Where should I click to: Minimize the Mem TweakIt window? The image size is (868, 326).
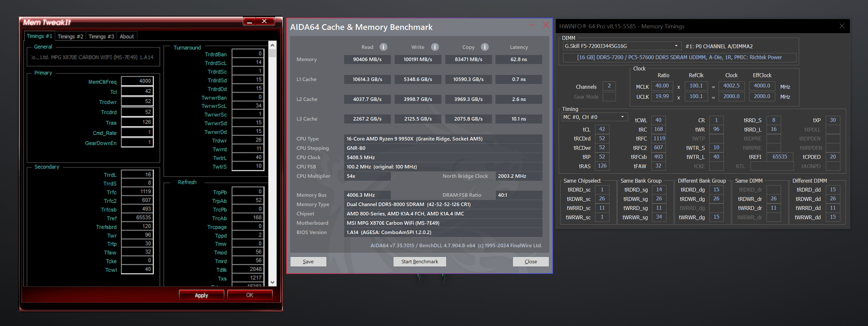click(x=249, y=22)
